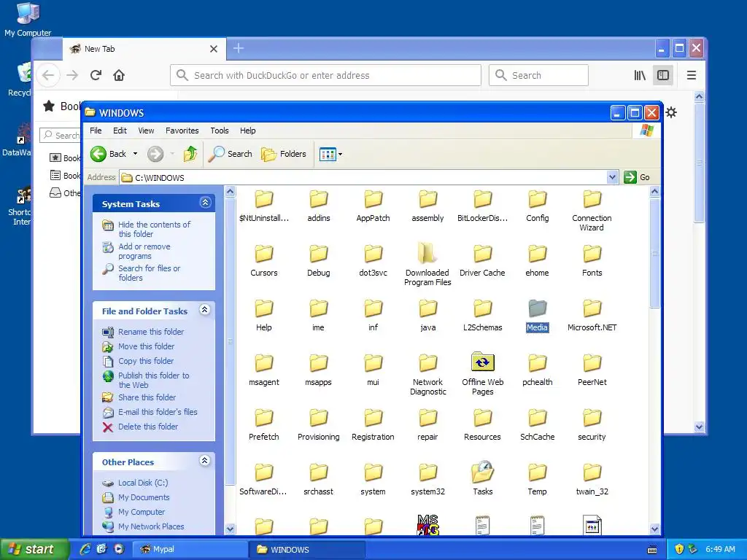Toggle the Folders pane button
Screen dimensions: 747x560
point(284,154)
